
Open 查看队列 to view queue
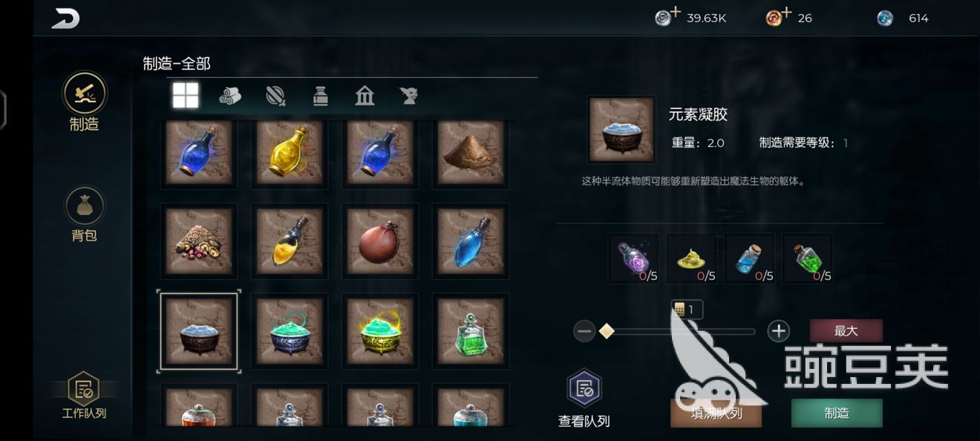(584, 399)
